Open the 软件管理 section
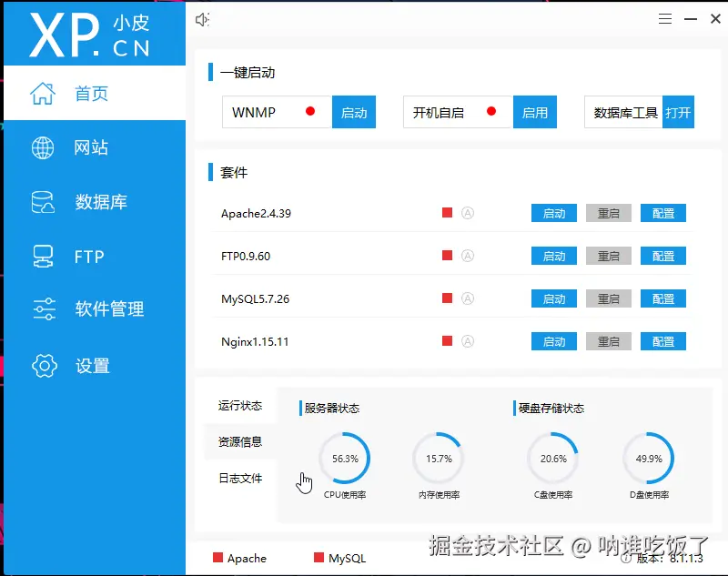 point(95,309)
